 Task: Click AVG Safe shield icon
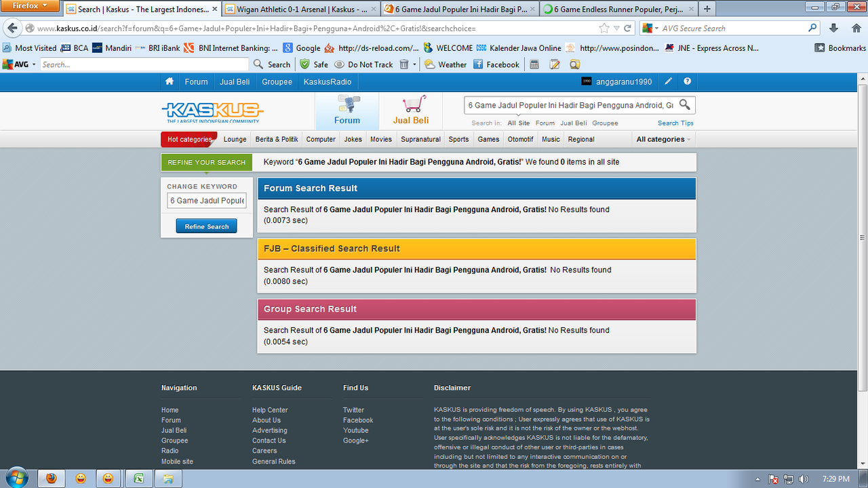click(x=305, y=64)
